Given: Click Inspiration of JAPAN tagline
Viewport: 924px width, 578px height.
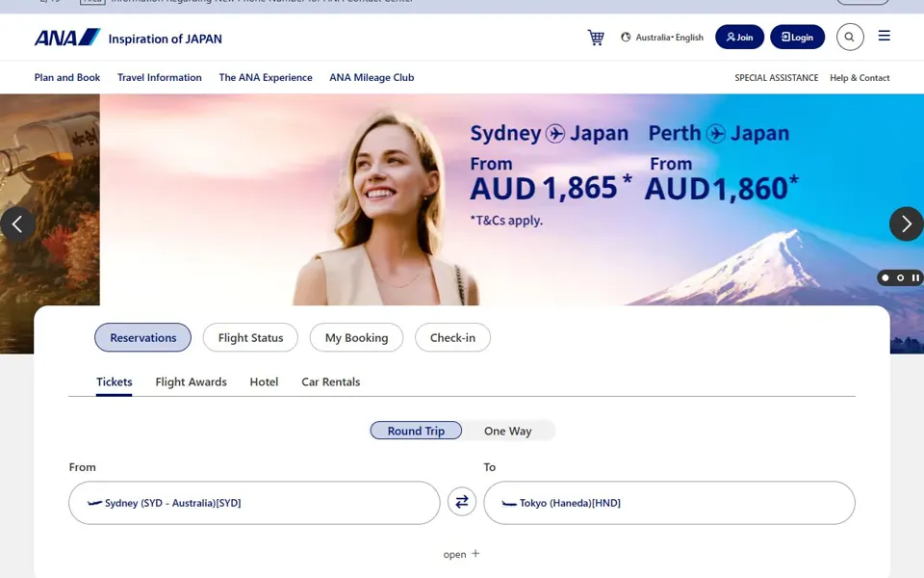Looking at the screenshot, I should click(165, 39).
